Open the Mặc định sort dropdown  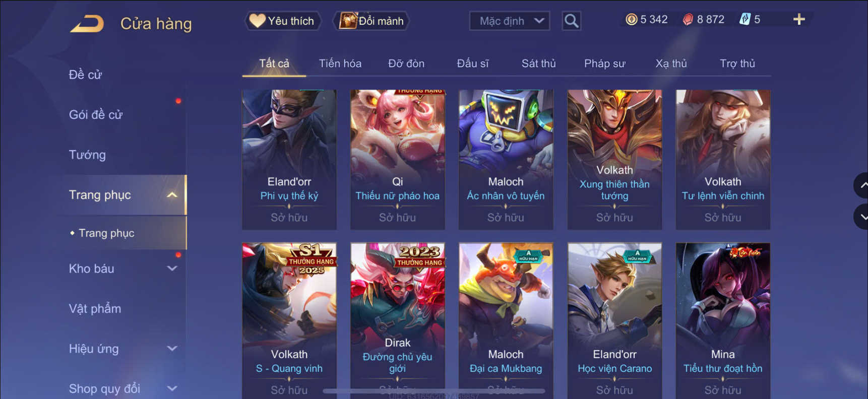510,21
